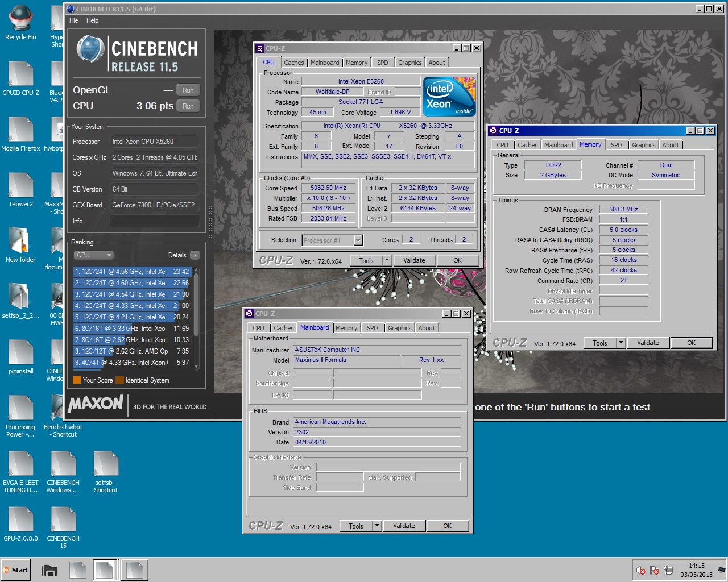The image size is (728, 582).
Task: Click the network tray icon
Action: click(x=668, y=570)
